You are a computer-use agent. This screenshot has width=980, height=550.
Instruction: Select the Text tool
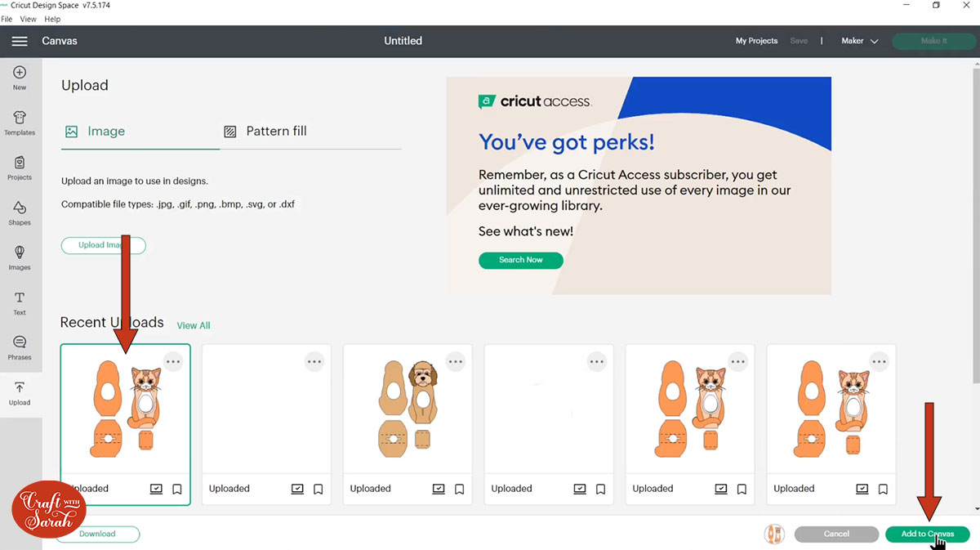[20, 302]
